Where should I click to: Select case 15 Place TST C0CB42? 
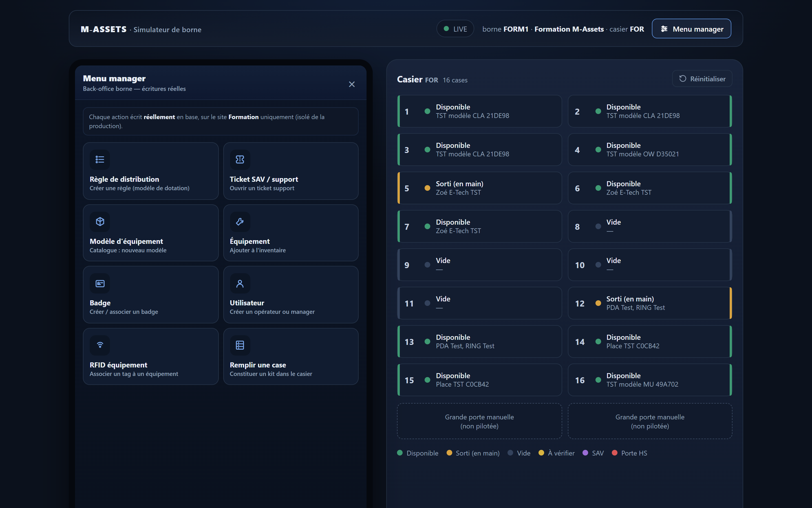tap(480, 380)
